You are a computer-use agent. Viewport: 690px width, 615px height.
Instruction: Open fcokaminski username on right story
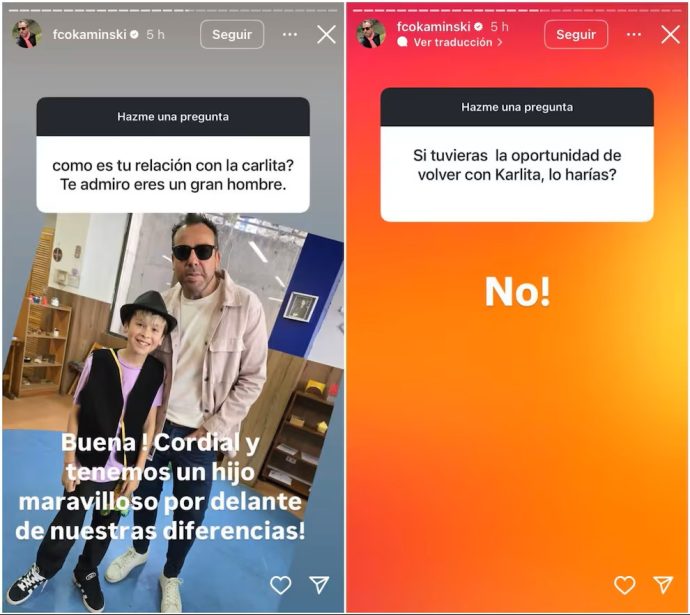(433, 26)
